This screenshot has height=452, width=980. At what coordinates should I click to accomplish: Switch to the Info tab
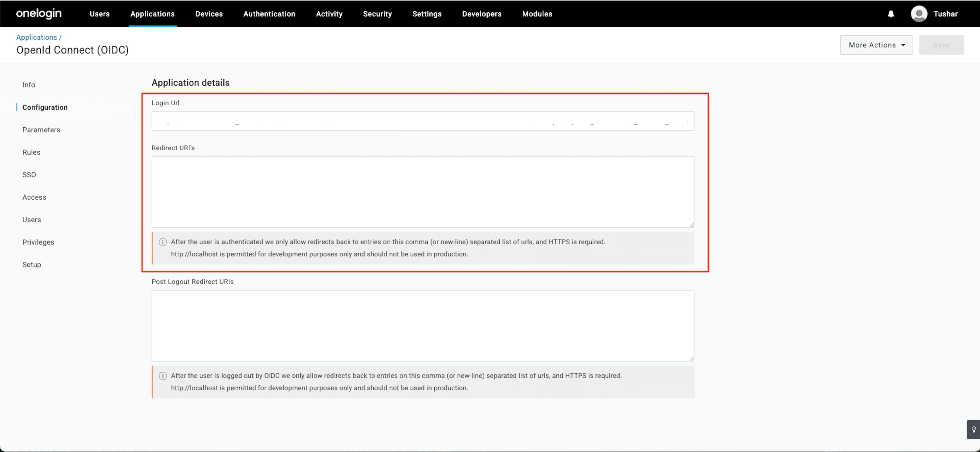tap(29, 85)
